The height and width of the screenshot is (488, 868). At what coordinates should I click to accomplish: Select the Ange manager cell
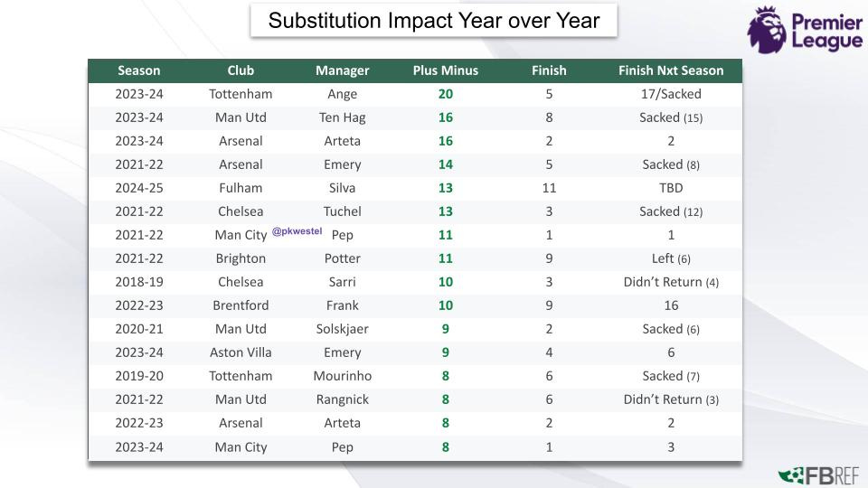tap(343, 94)
